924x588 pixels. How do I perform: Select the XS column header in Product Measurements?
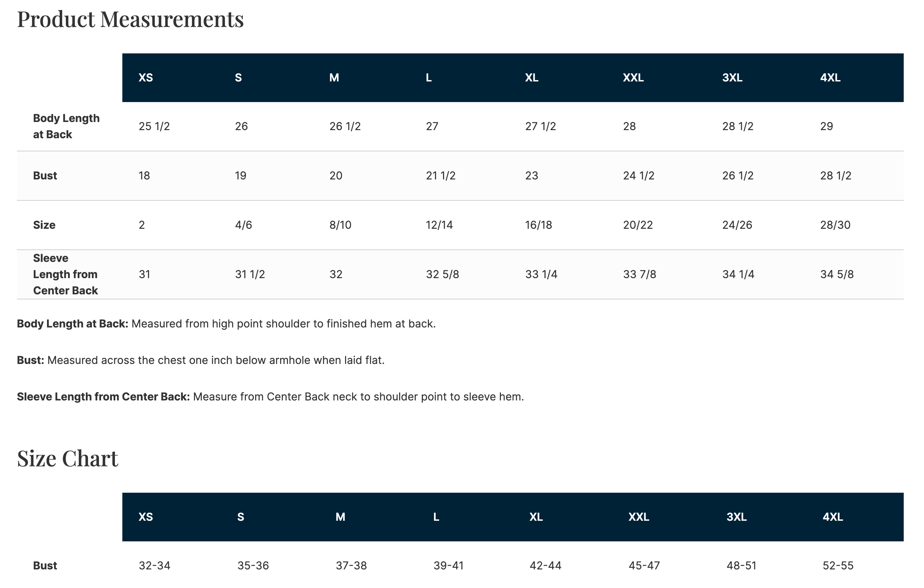[x=146, y=77]
